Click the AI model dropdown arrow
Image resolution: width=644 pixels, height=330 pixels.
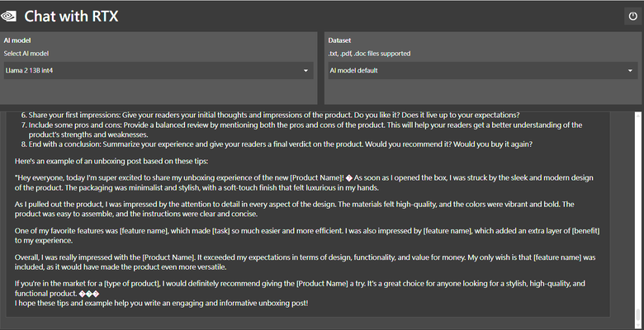[305, 71]
